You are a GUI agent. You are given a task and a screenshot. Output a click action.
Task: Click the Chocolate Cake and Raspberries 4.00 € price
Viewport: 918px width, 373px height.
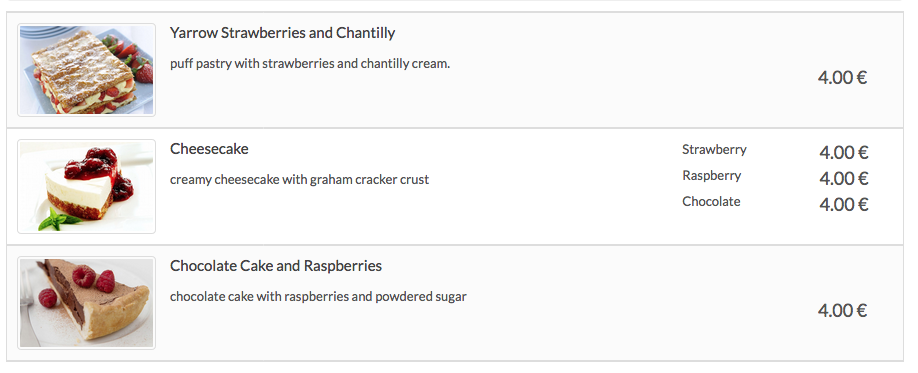(x=842, y=310)
